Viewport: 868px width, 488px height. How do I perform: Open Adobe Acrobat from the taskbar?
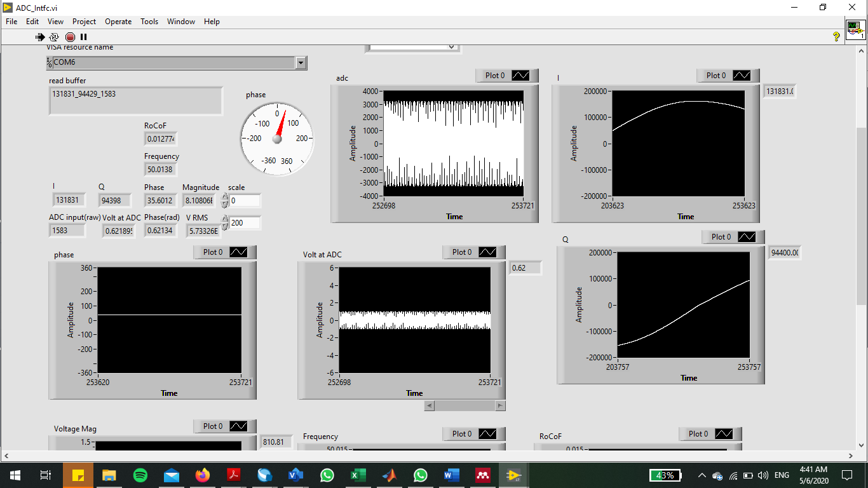(x=234, y=475)
